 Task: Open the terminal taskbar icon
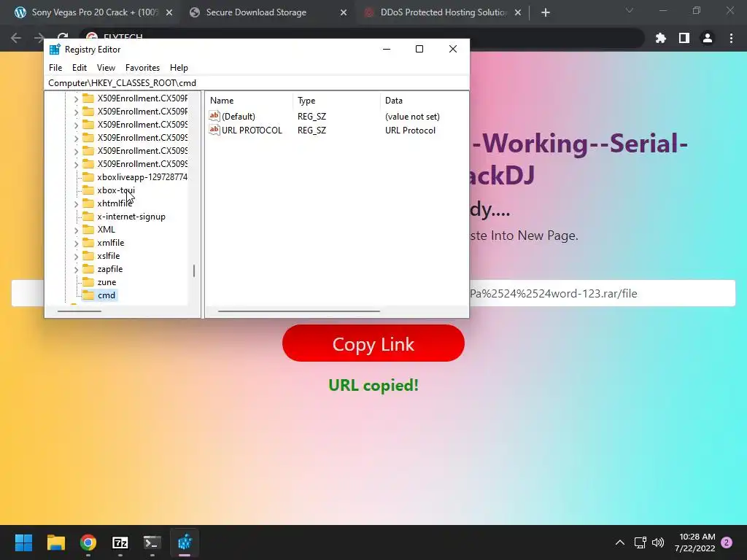152,542
